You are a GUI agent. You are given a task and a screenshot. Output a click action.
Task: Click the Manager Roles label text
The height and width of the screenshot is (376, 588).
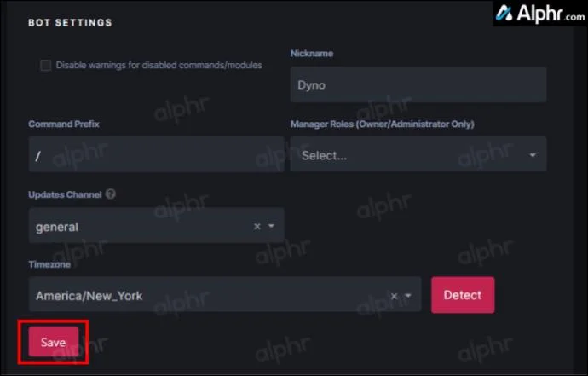[x=382, y=124]
